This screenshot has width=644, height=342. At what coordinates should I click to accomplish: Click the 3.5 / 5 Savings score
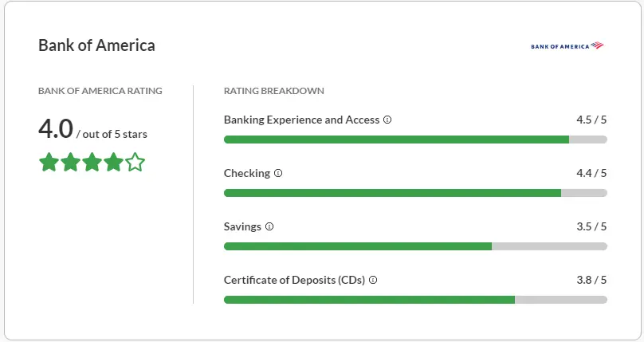coord(591,226)
